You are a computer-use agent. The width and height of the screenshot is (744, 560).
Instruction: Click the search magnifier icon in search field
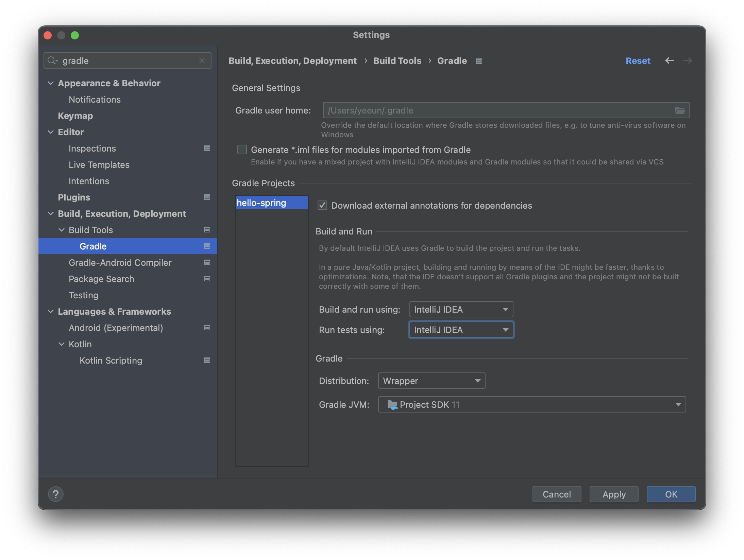coord(52,60)
